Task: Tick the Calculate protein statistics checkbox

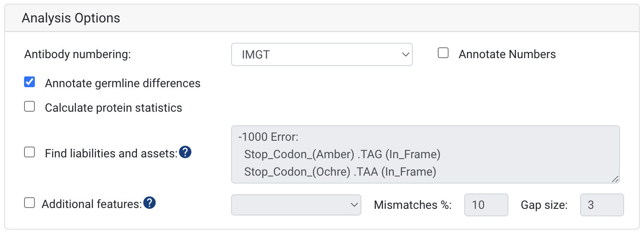Action: [x=29, y=107]
